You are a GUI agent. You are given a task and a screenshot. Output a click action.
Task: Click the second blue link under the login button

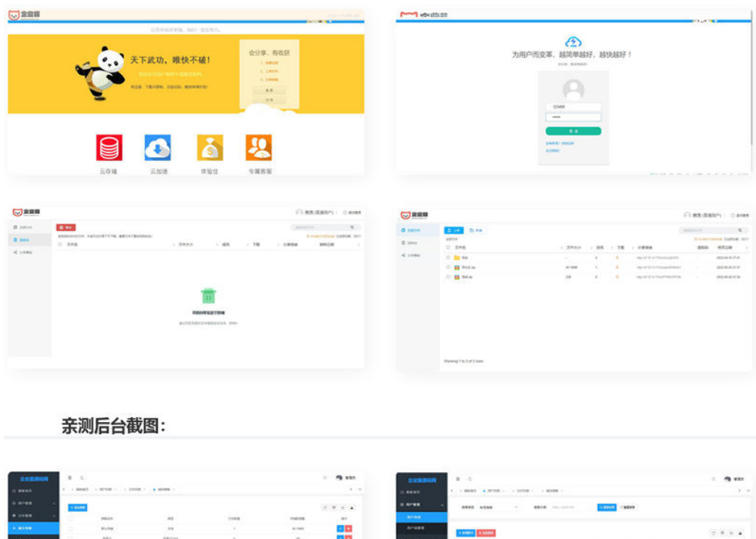(x=553, y=151)
